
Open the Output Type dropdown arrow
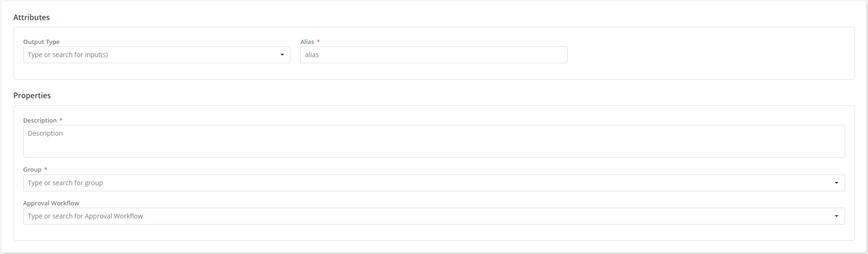tap(282, 55)
